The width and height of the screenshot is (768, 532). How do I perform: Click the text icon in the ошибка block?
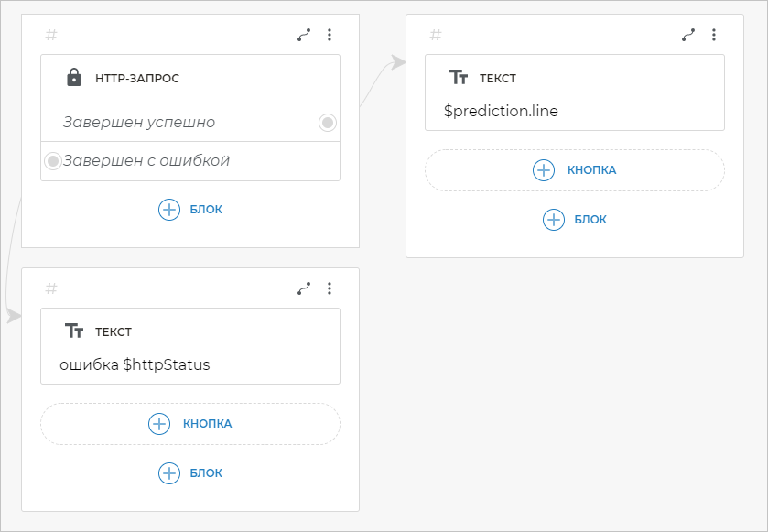point(74,331)
